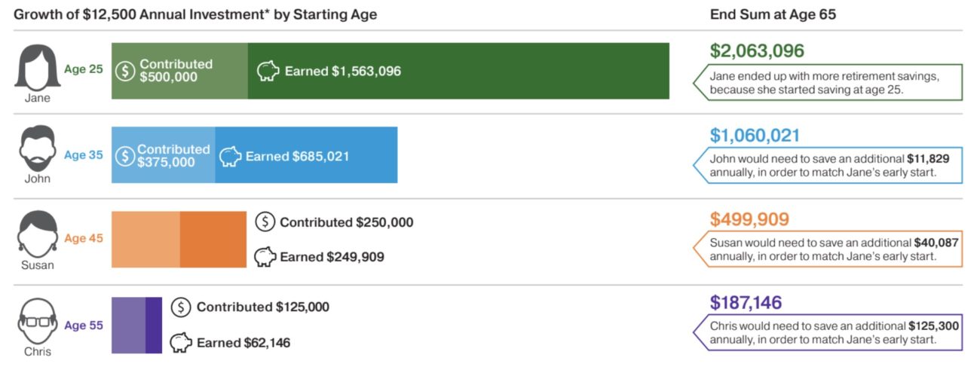Image resolution: width=980 pixels, height=370 pixels.
Task: Click dollar icon next to Contributed $250,000
Action: point(265,222)
